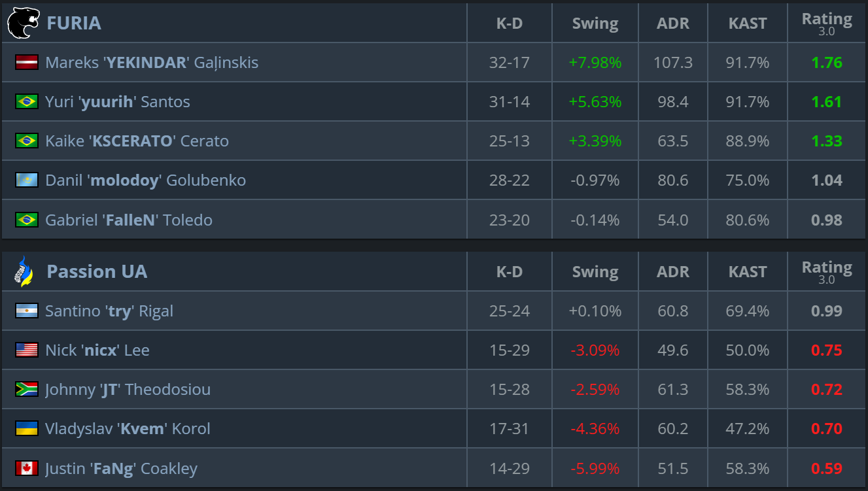This screenshot has height=491, width=868.
Task: Open Kaike 'KSCERATO' Cerato player profile
Action: click(137, 141)
